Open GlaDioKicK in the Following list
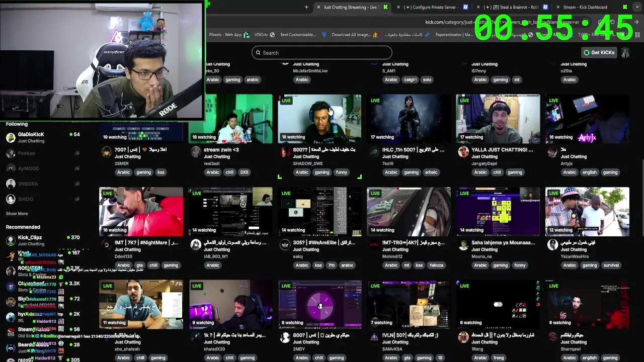Screen dimensions: 644x362 [x=43, y=137]
